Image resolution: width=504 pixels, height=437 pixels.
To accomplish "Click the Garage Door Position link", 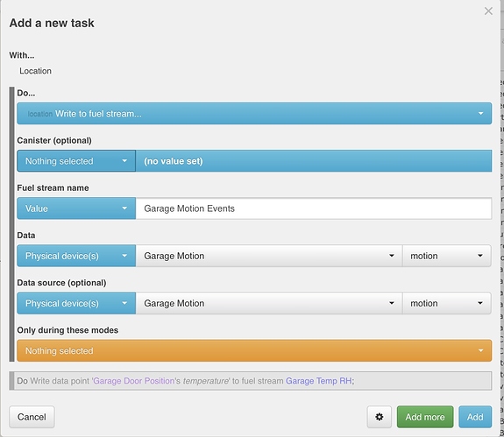I will 134,381.
